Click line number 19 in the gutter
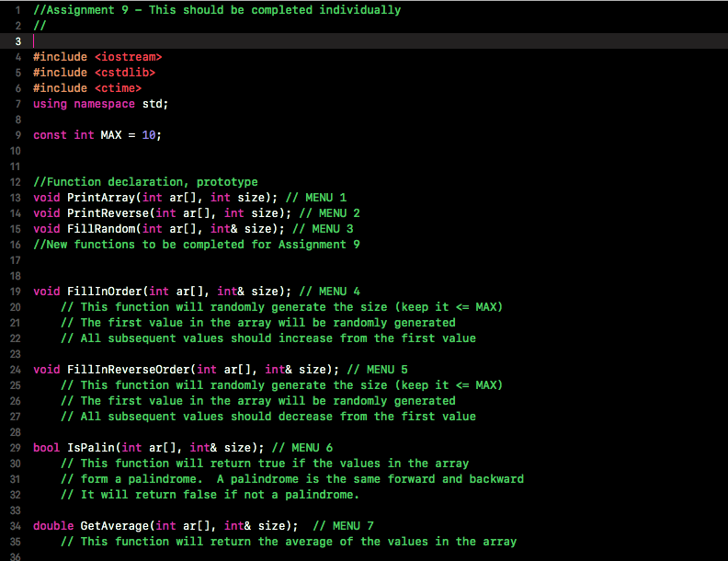This screenshot has width=728, height=561. tap(16, 292)
